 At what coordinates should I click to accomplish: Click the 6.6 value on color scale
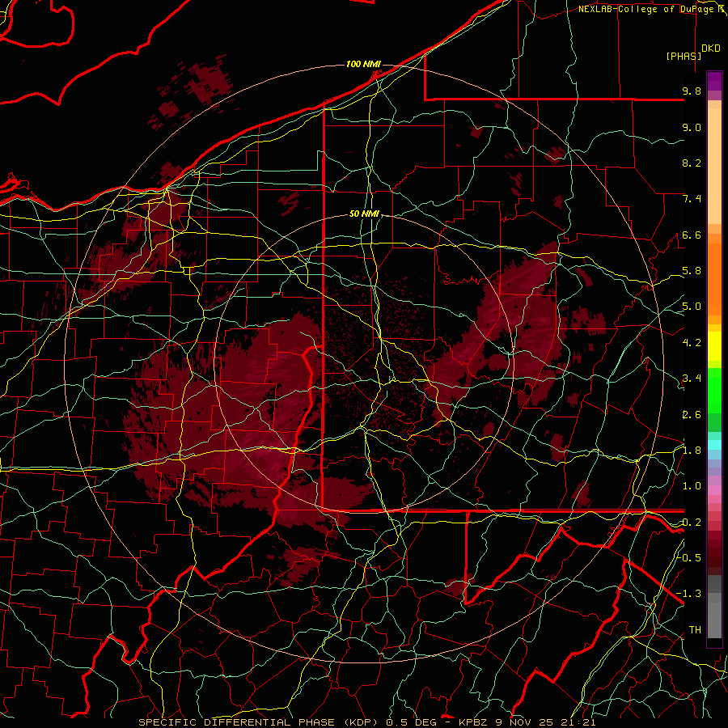[692, 235]
